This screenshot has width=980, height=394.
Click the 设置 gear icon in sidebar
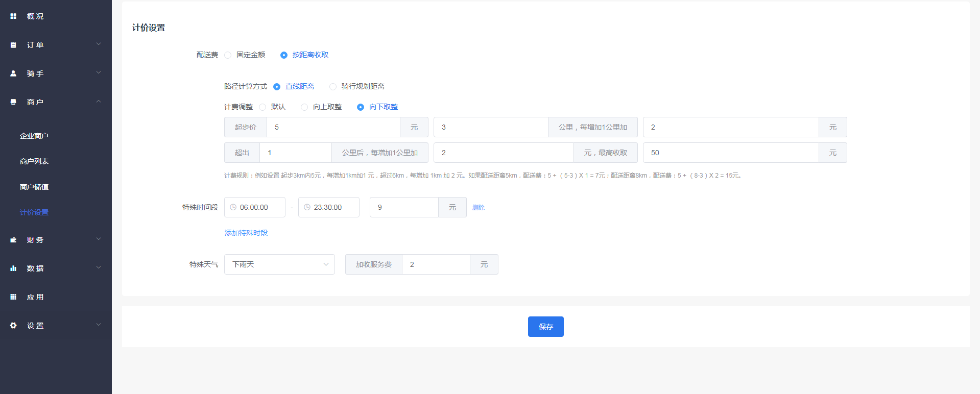(x=13, y=326)
